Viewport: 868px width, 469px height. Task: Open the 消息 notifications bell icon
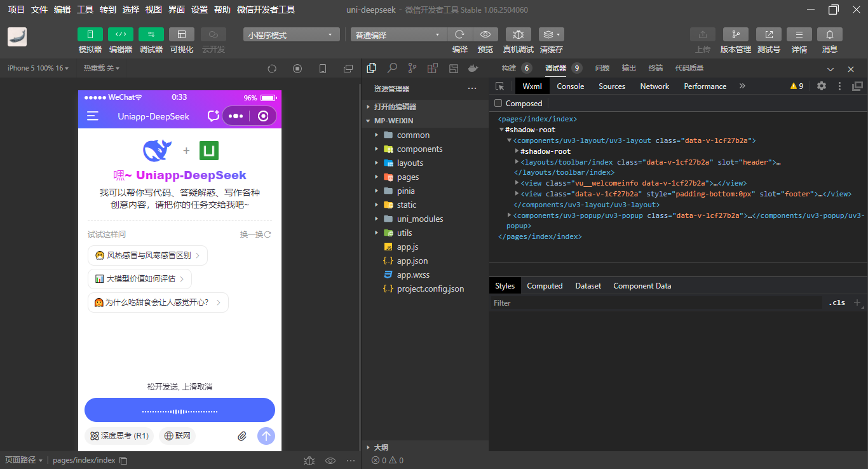830,34
